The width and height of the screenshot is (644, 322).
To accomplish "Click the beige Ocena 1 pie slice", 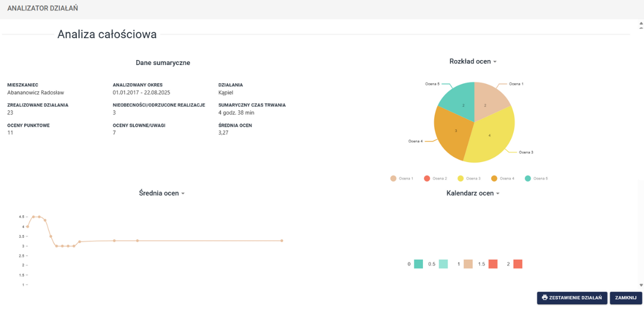I will coord(489,98).
